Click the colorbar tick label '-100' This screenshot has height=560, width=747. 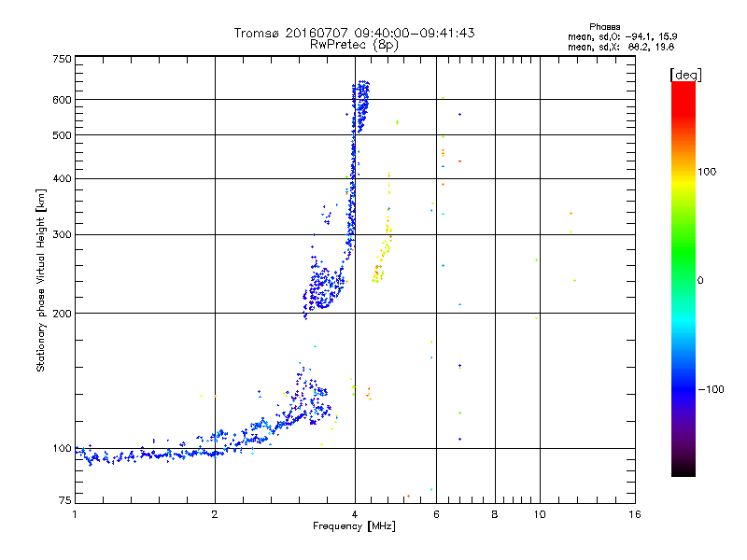pyautogui.click(x=712, y=389)
